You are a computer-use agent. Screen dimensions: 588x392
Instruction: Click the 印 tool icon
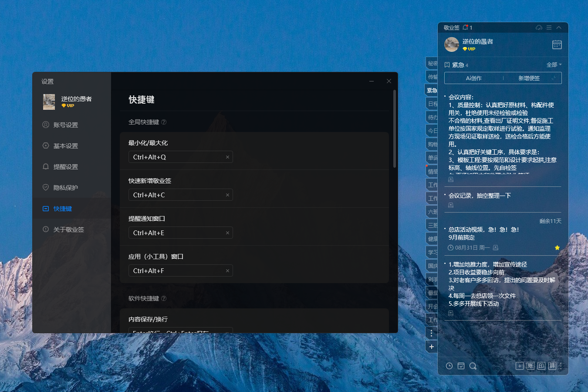(x=541, y=366)
